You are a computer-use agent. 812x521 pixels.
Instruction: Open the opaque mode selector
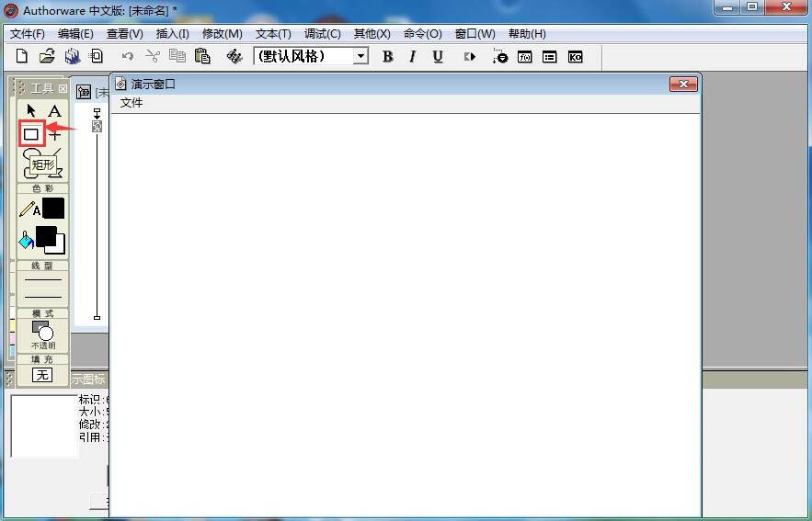(x=43, y=334)
